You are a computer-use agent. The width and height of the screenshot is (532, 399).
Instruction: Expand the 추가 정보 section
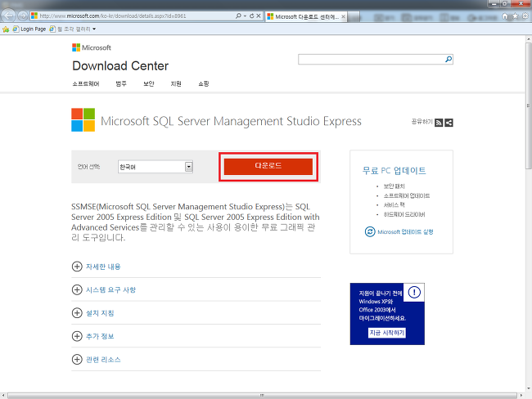93,336
